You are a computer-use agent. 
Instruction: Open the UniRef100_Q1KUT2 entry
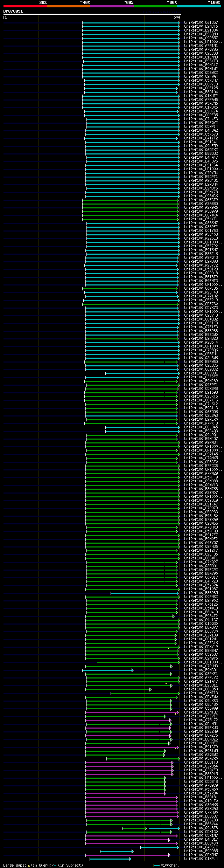coord(201,96)
